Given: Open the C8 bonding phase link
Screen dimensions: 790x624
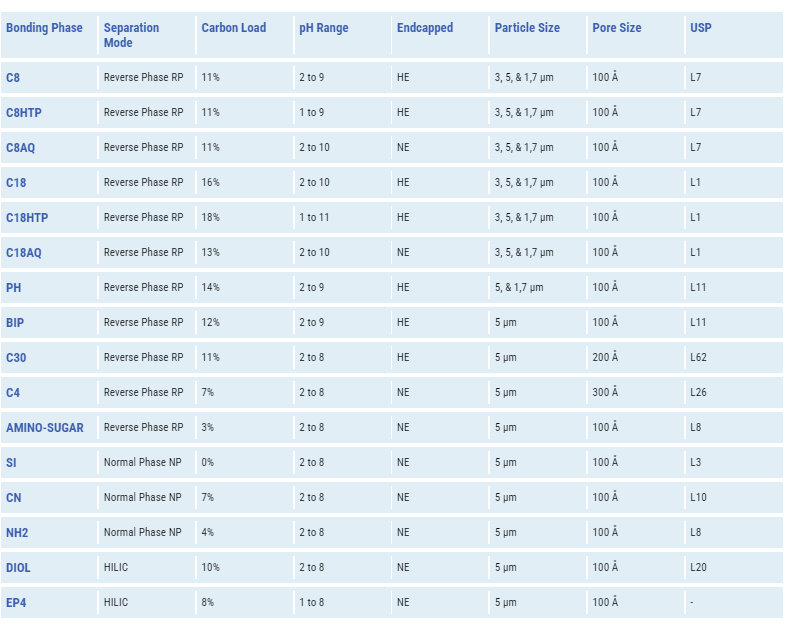Looking at the screenshot, I should pos(13,77).
